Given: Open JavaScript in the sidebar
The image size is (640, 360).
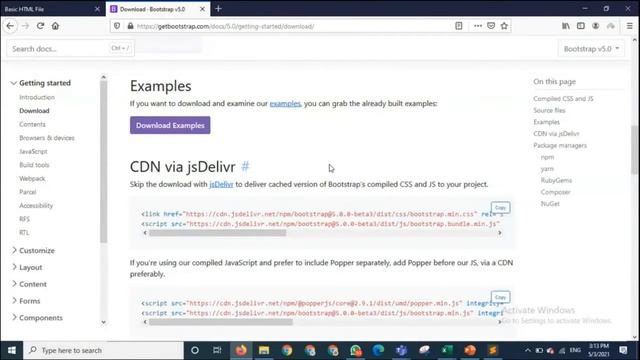Looking at the screenshot, I should point(33,151).
